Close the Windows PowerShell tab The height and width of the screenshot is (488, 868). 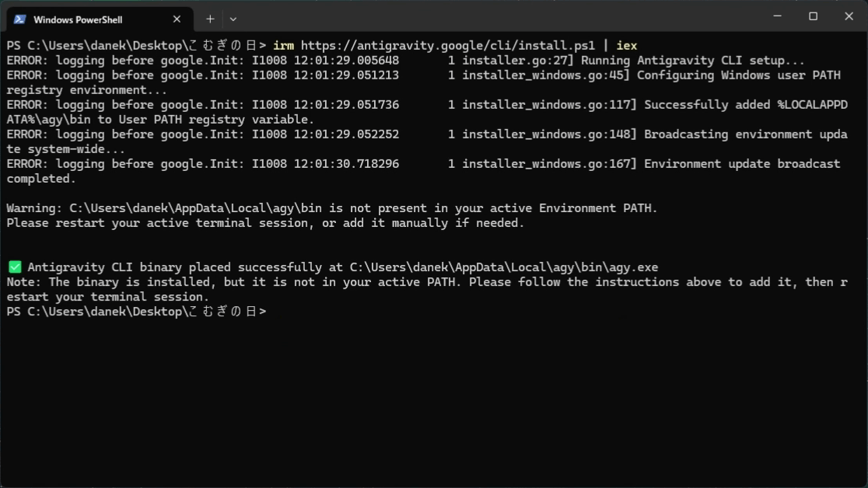click(177, 19)
